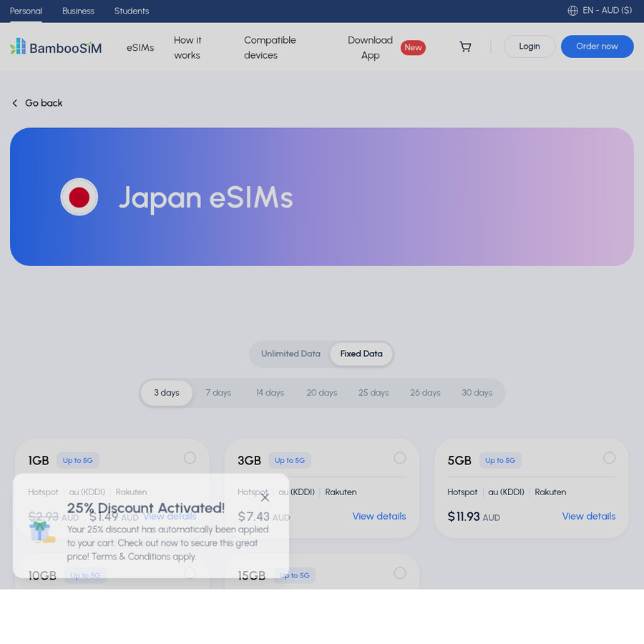
Task: Click Hotspot text in 5GB card
Action: pyautogui.click(x=462, y=492)
